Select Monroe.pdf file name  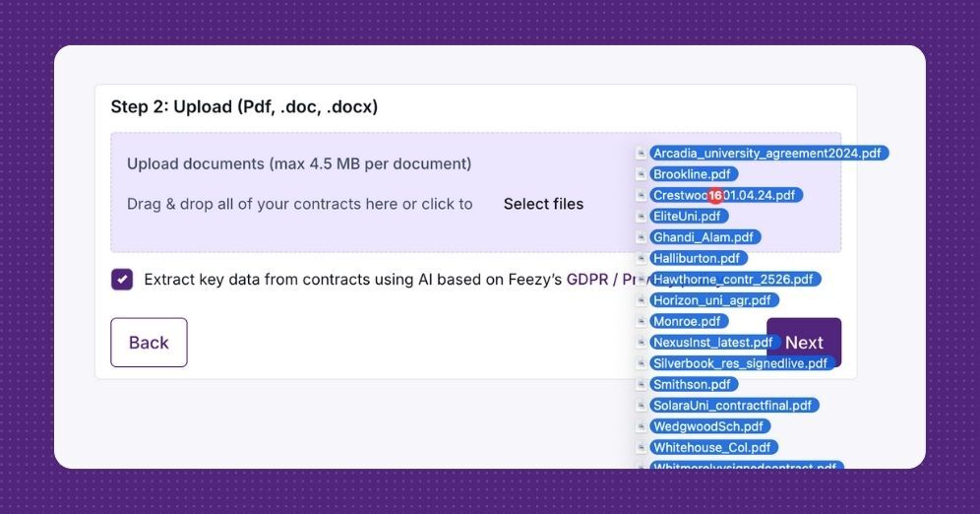tap(689, 321)
